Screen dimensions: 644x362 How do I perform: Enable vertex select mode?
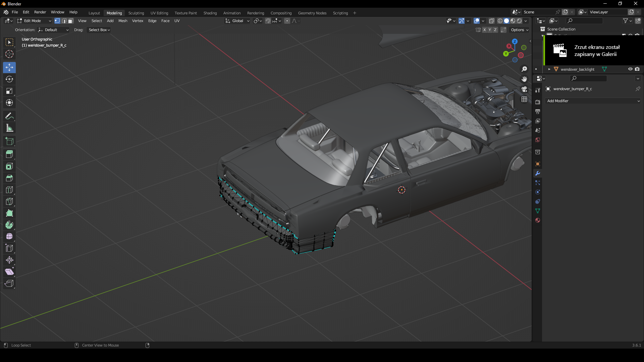(x=57, y=21)
